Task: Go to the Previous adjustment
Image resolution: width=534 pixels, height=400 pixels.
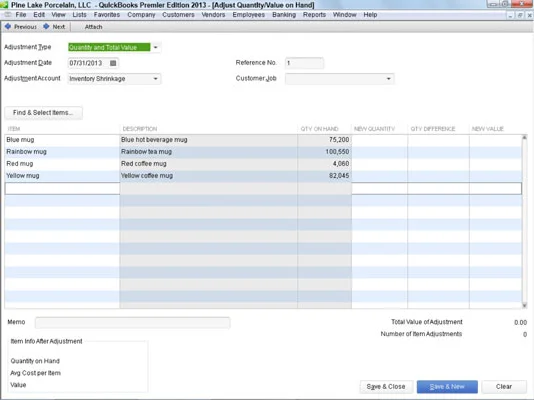Action: point(21,27)
